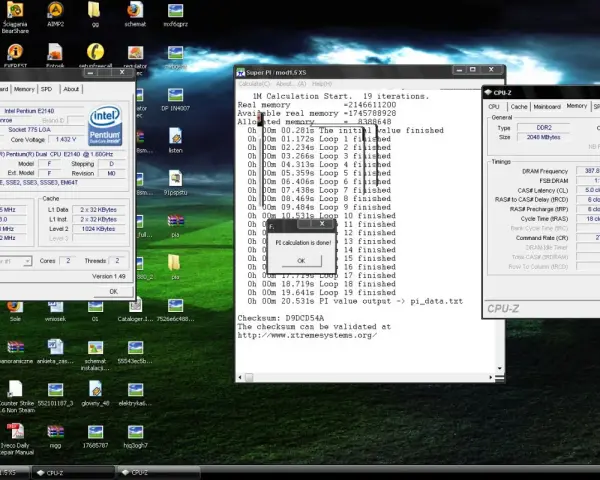Click the Intel Pentium E2140 name field
This screenshot has height=480, width=600.
[42, 111]
